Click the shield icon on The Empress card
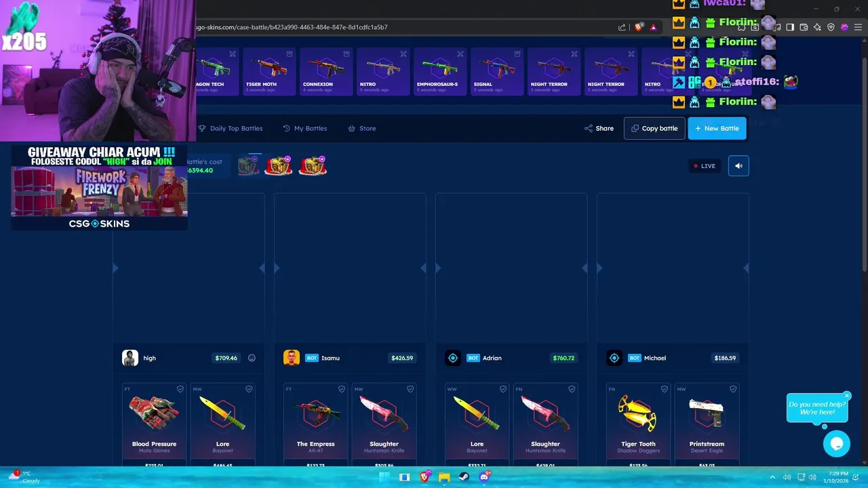This screenshot has width=868, height=488. (x=342, y=389)
